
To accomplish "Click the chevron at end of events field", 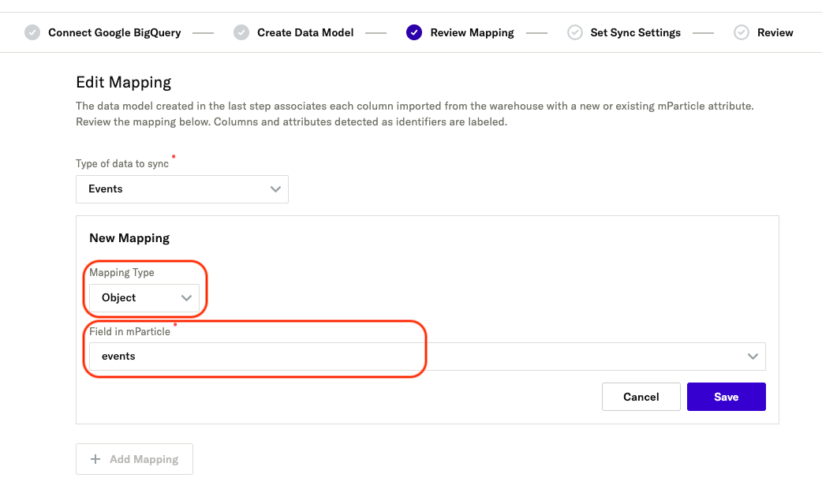I will (x=753, y=357).
